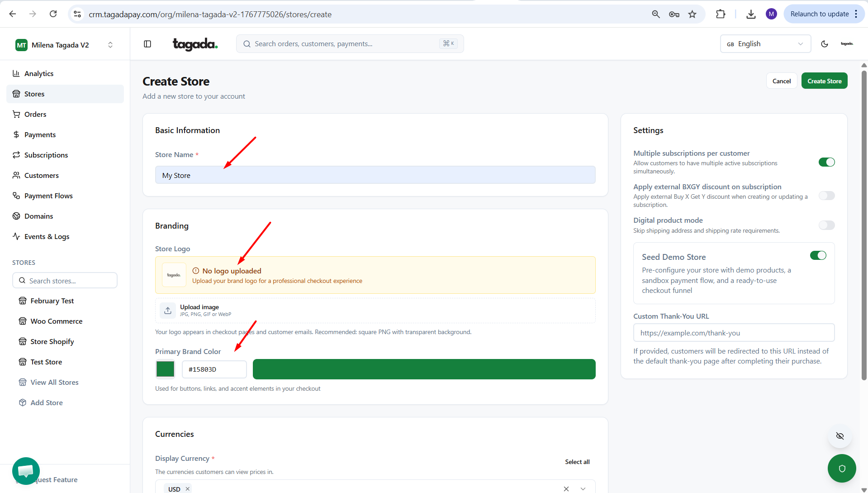This screenshot has width=868, height=493.
Task: Open Payment Flows in sidebar
Action: [x=48, y=196]
